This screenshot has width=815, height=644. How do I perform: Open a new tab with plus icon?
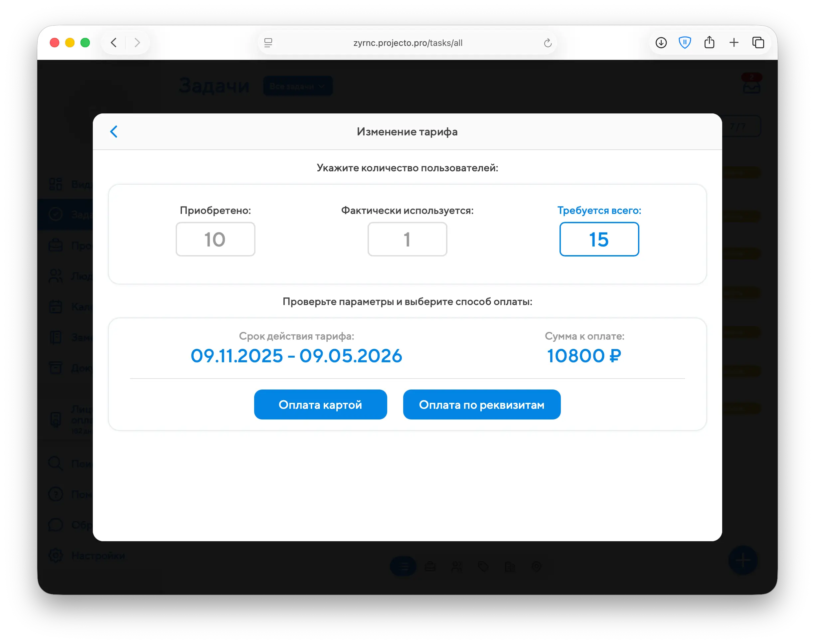point(733,43)
